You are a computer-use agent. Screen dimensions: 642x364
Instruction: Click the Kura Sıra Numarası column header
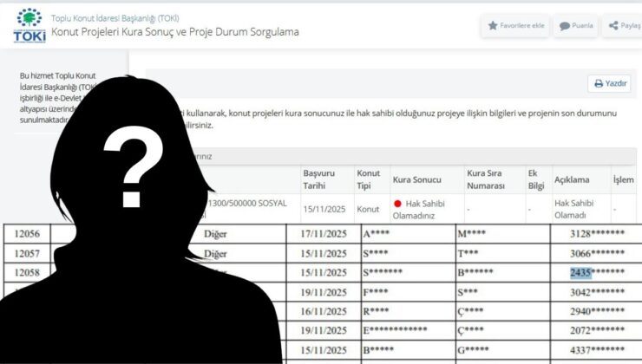486,179
